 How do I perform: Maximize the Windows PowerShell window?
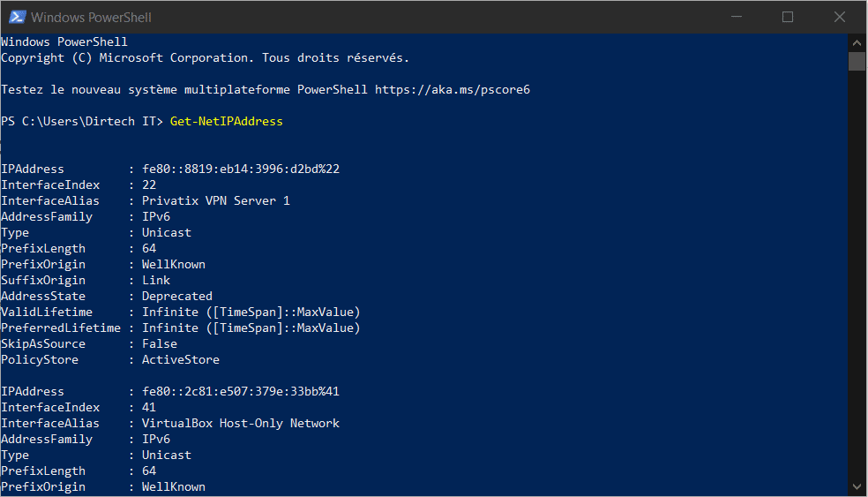click(788, 17)
